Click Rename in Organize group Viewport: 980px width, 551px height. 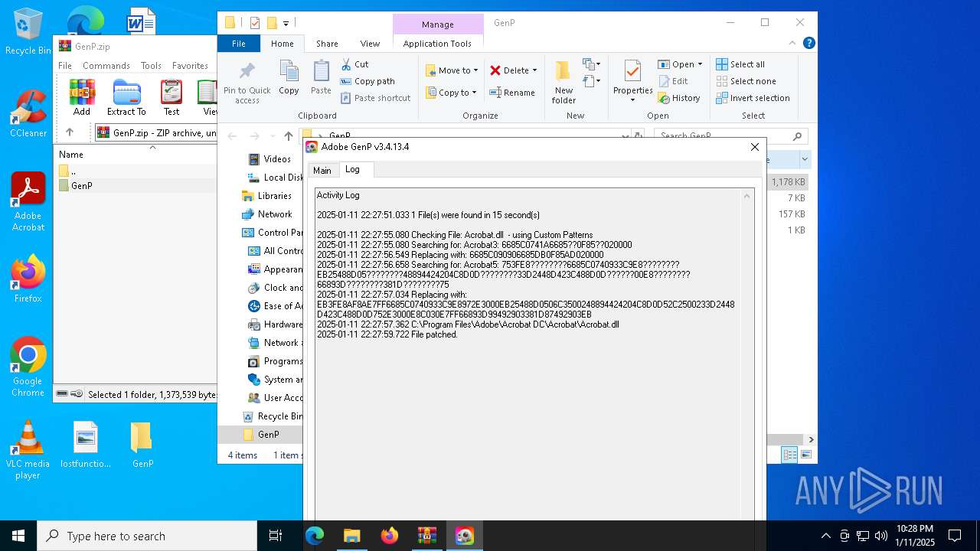(512, 93)
